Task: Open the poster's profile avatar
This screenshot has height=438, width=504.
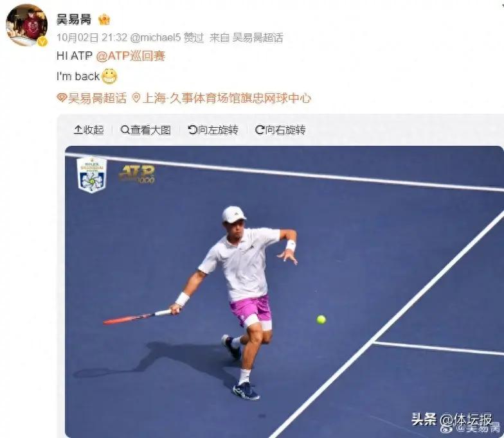Action: coord(27,25)
